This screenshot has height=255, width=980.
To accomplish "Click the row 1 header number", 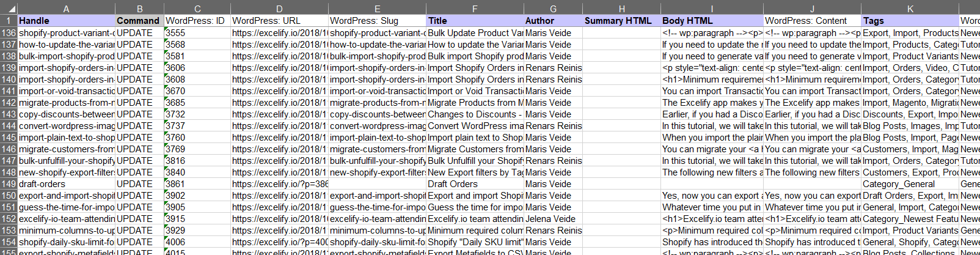I will [9, 21].
